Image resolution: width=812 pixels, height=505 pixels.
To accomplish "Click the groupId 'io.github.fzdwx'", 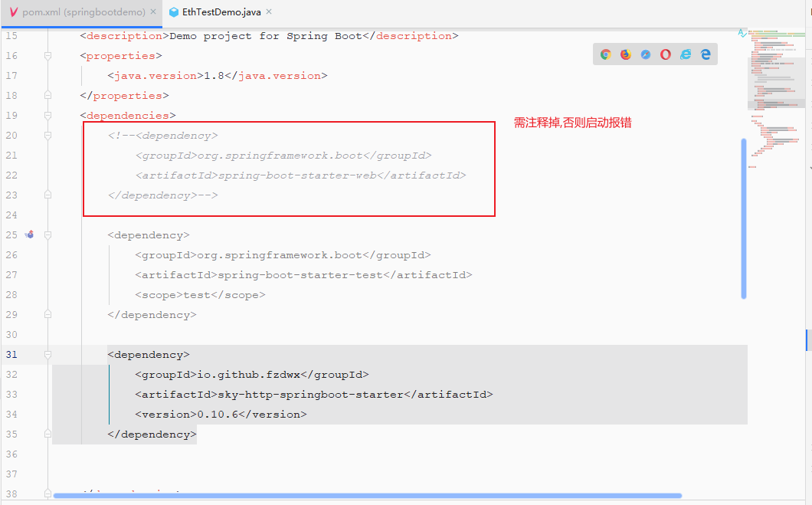I will (x=248, y=375).
